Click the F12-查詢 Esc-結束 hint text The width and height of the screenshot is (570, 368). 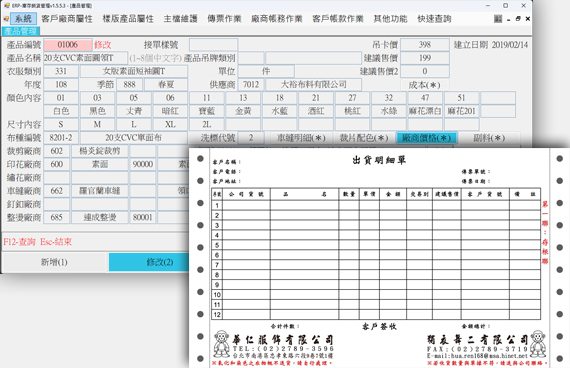[x=37, y=242]
